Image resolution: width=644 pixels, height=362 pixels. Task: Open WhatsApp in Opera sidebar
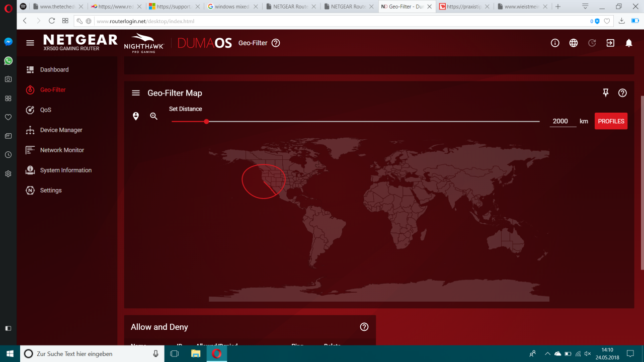click(8, 60)
